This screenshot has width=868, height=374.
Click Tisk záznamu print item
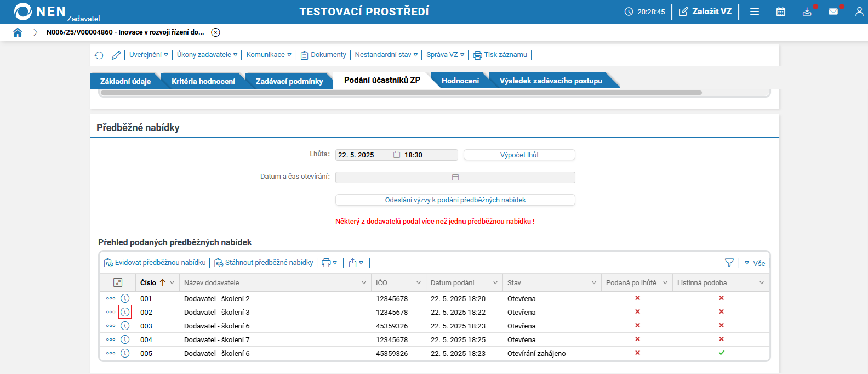[500, 55]
